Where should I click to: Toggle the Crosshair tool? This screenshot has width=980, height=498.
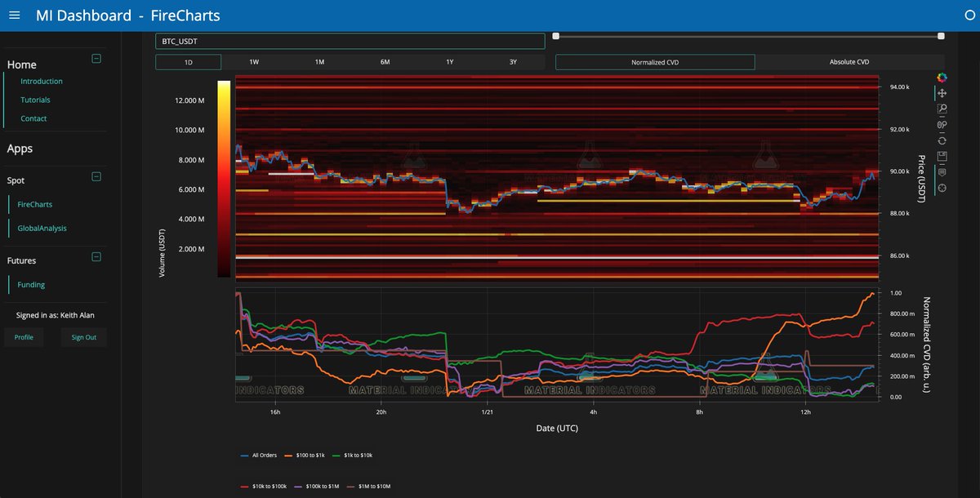[942, 188]
